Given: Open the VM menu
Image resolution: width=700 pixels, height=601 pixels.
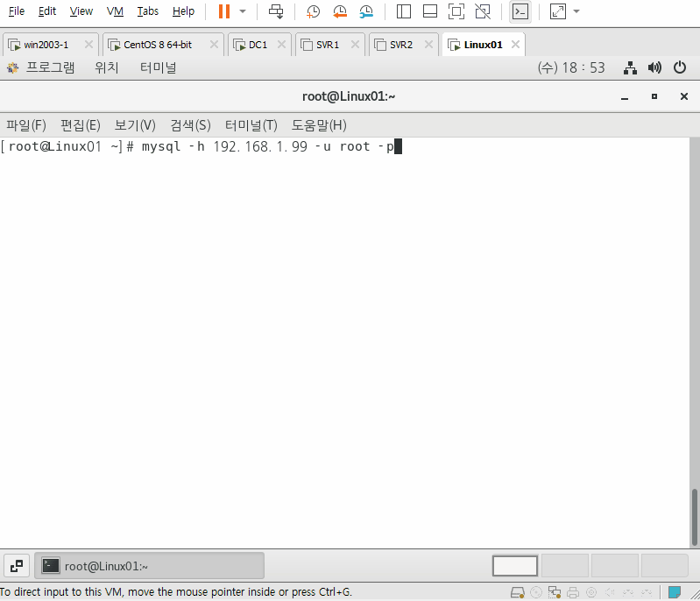Looking at the screenshot, I should click(115, 11).
